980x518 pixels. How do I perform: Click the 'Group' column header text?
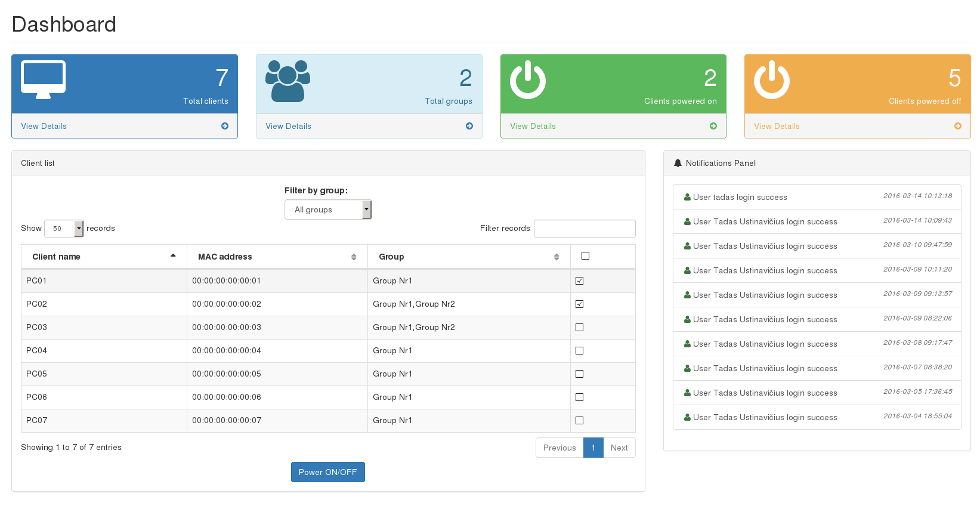[391, 257]
